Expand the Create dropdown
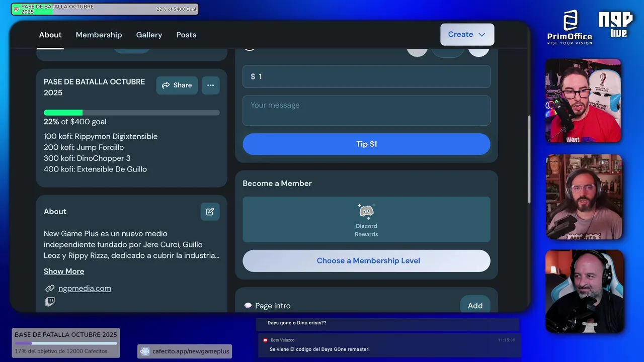This screenshot has width=644, height=362. pos(467,34)
